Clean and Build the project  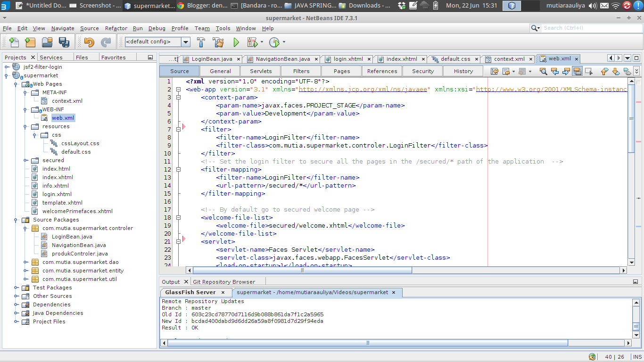coord(217,42)
